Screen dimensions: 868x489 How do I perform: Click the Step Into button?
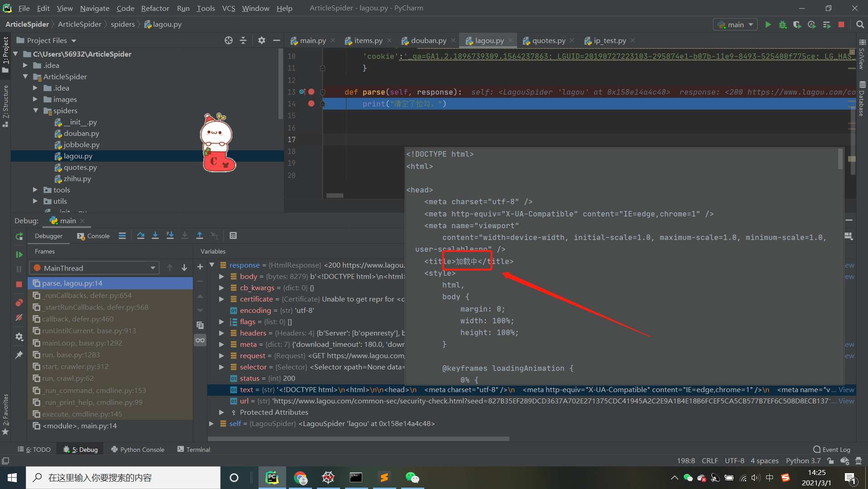pos(155,235)
